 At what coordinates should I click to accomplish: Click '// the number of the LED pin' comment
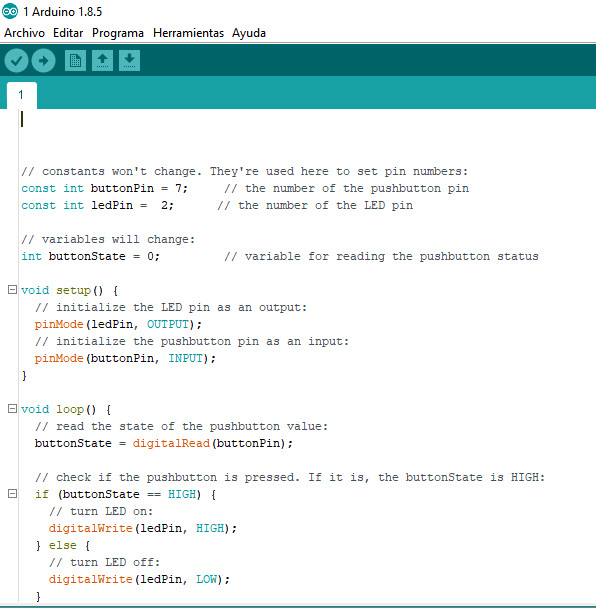point(315,206)
